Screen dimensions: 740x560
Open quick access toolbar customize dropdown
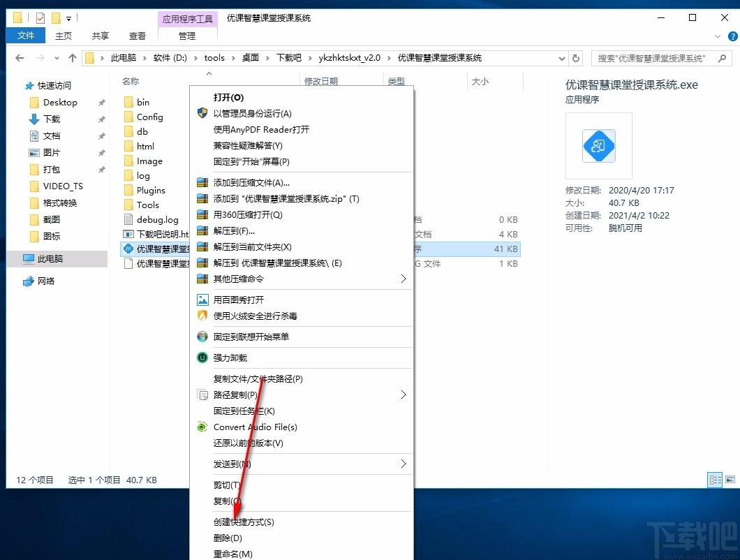click(x=68, y=18)
